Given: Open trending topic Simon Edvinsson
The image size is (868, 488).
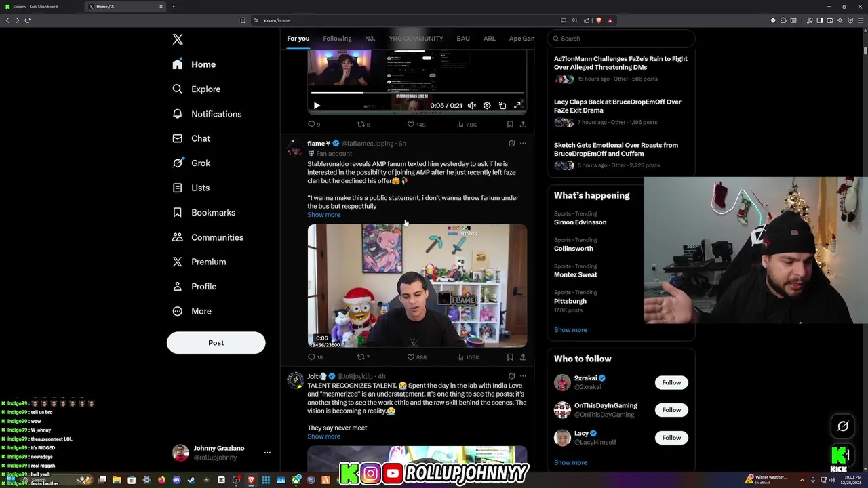Looking at the screenshot, I should click(x=580, y=222).
